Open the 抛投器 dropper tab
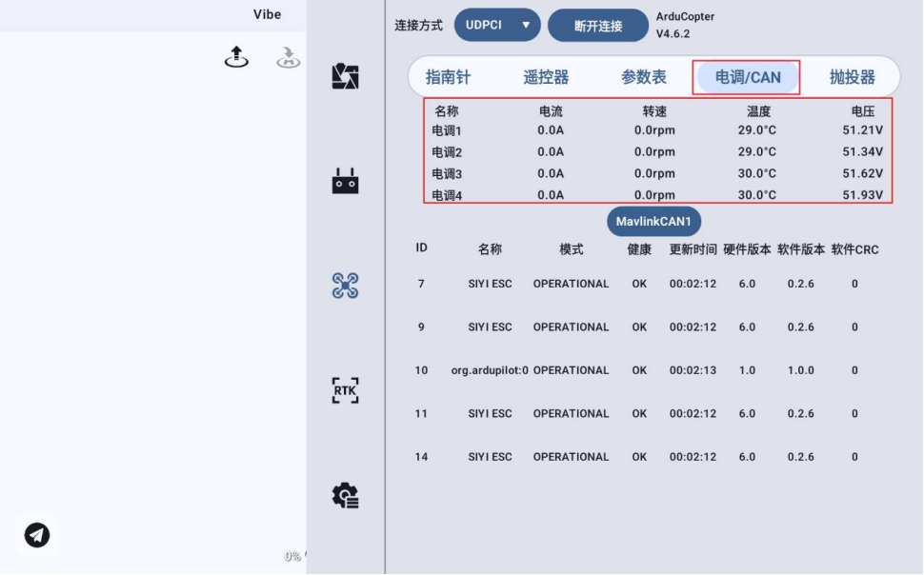Screen dimensions: 924x575 pyautogui.click(x=852, y=78)
